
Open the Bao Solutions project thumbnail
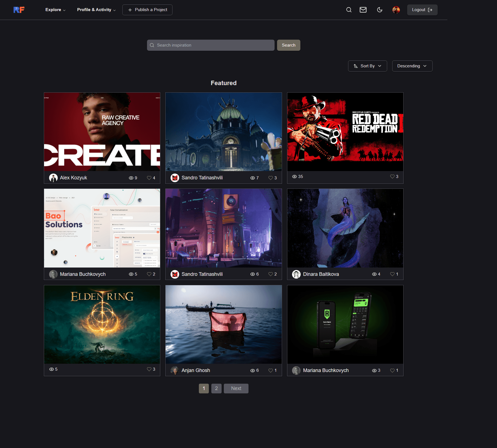pos(102,228)
